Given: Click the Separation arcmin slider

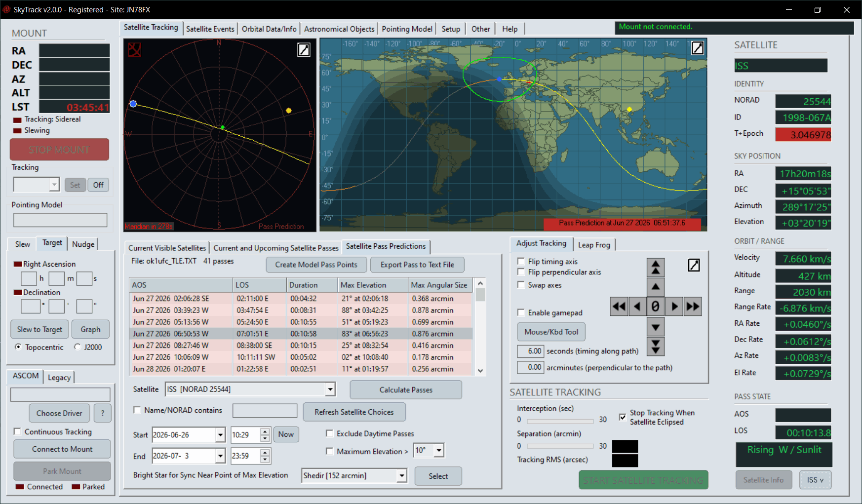Looking at the screenshot, I should (560, 446).
